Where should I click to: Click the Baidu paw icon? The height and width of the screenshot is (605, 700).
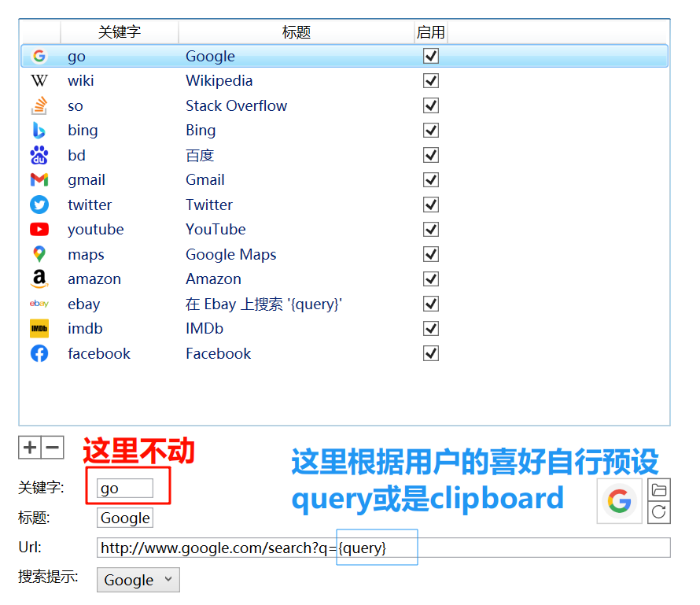[39, 155]
